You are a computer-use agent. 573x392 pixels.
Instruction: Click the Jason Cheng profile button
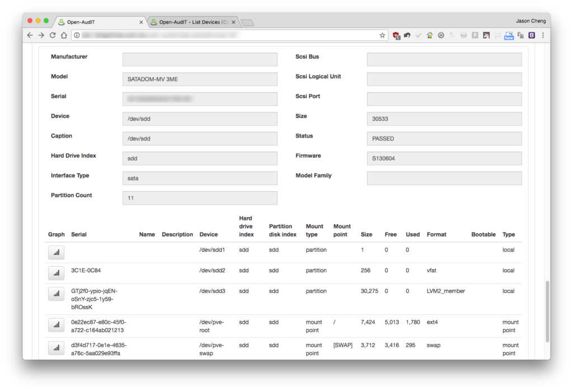tap(530, 21)
